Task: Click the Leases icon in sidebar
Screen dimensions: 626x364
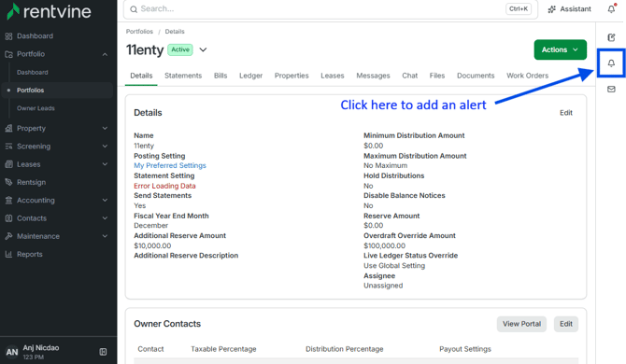Action: (x=8, y=164)
